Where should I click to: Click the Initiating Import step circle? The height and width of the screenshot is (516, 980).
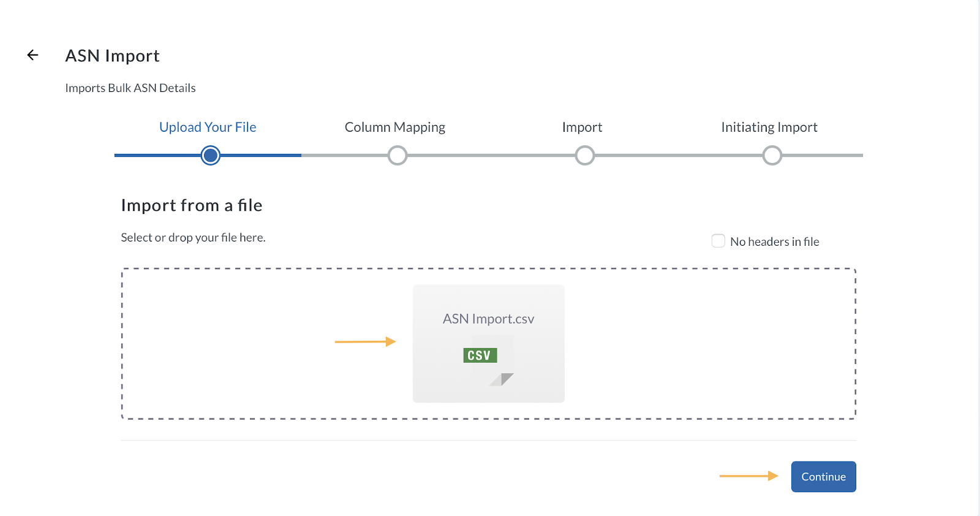[772, 155]
